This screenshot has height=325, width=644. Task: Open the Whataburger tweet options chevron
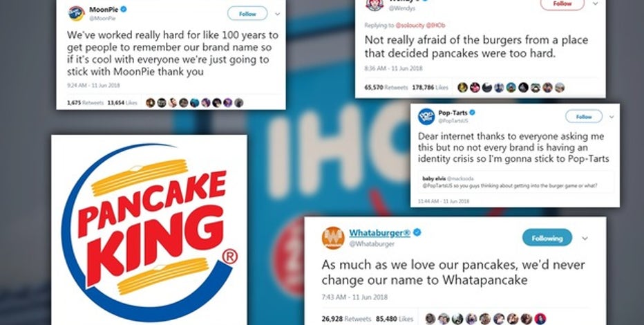pos(585,239)
